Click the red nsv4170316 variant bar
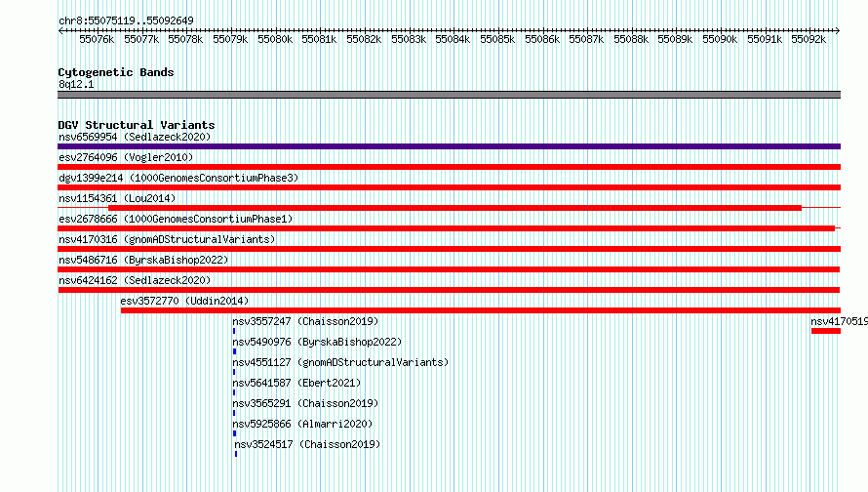Image resolution: width=868 pixels, height=492 pixels. tap(449, 249)
